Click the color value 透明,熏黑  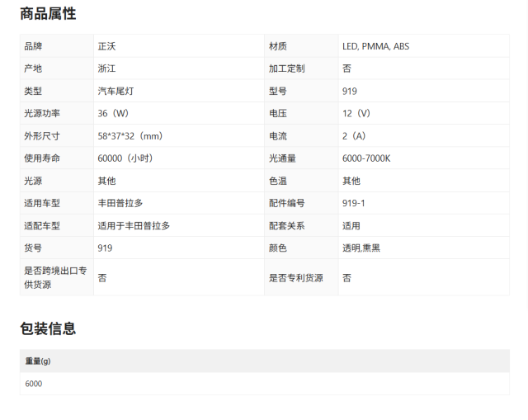361,248
